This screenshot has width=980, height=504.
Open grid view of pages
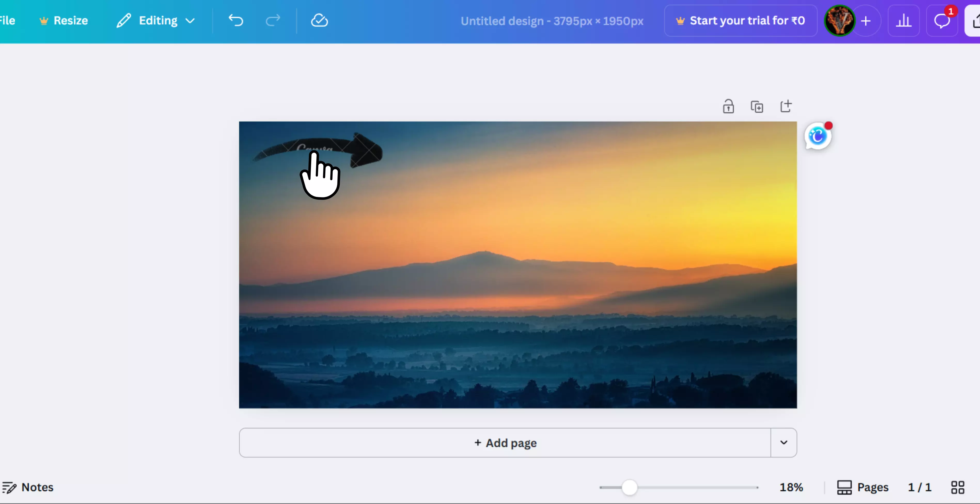pyautogui.click(x=958, y=487)
